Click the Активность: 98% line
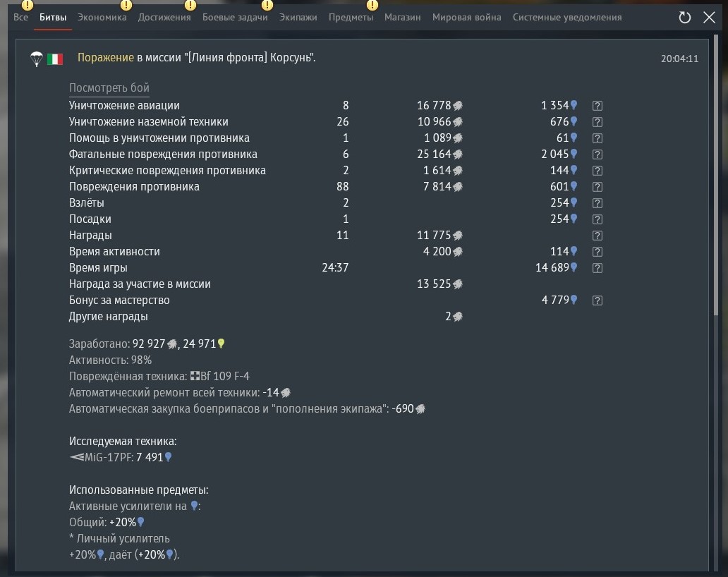Viewport: 728px width, 577px height. click(110, 360)
